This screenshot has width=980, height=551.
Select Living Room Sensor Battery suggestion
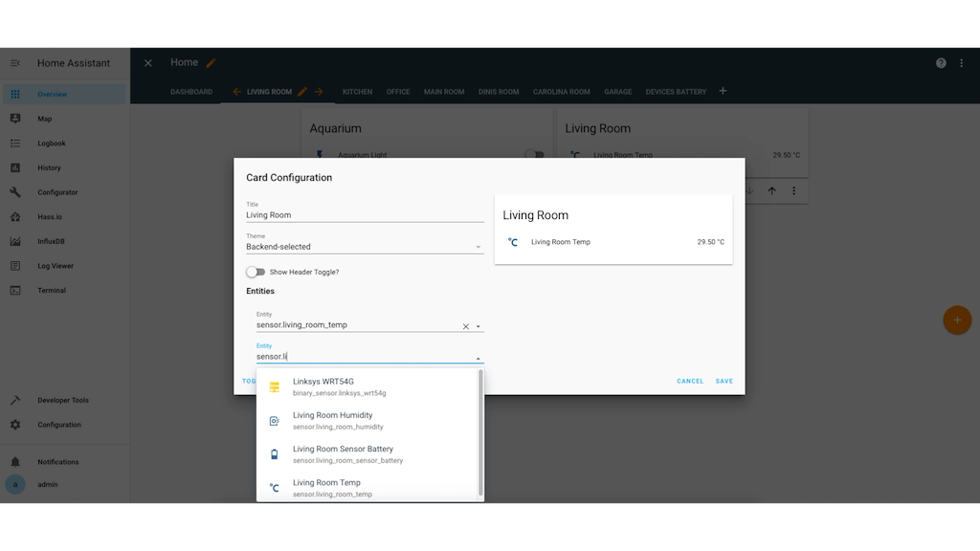pyautogui.click(x=367, y=454)
